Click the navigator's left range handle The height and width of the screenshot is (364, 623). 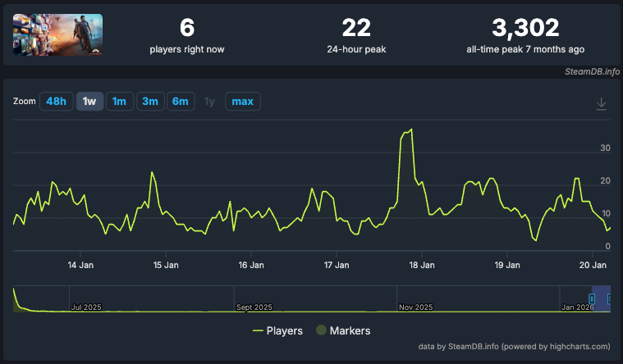click(x=593, y=299)
